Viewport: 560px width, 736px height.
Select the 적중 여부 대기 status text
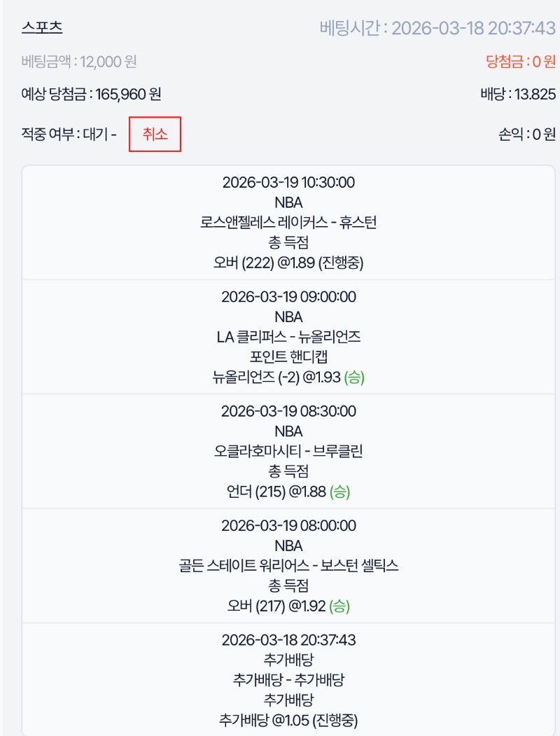(x=69, y=134)
